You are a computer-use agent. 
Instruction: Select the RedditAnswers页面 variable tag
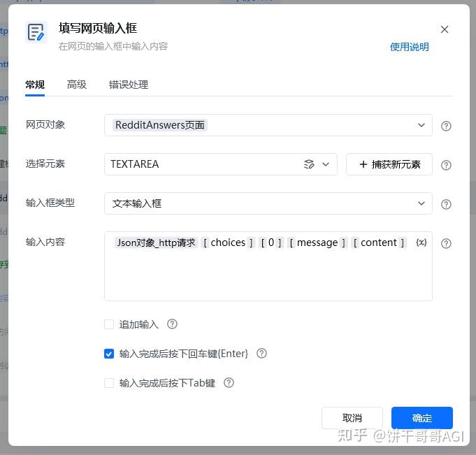(160, 125)
